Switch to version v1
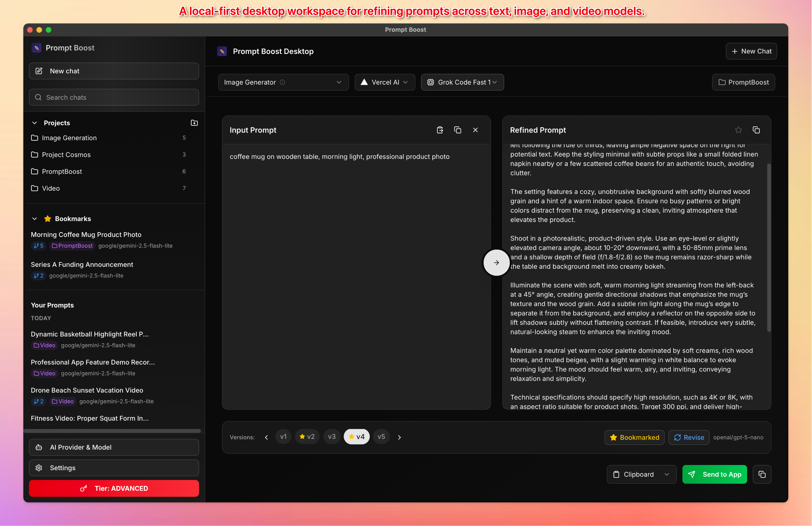 283,437
